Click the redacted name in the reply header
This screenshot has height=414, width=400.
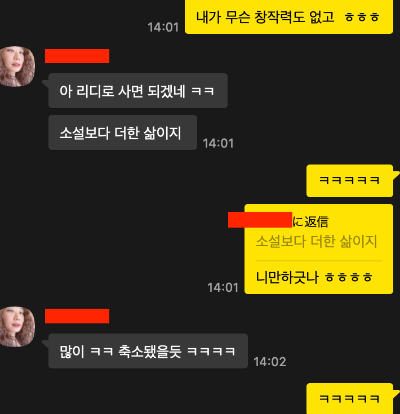pos(260,220)
